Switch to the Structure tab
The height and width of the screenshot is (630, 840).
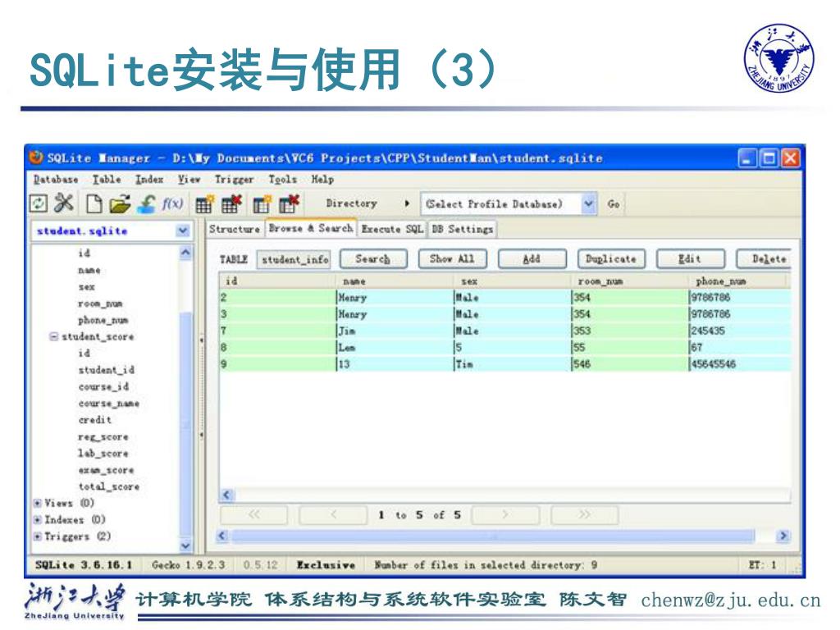(x=235, y=230)
